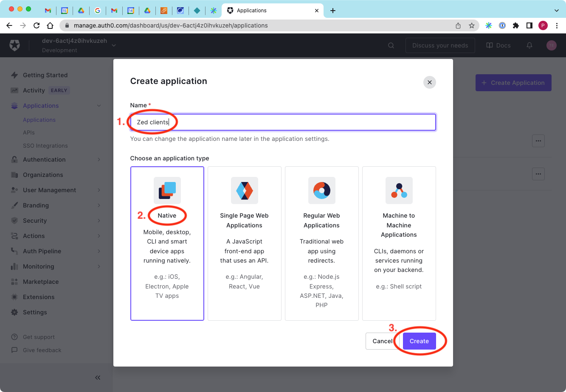Collapse the Applications sidebar section
Screen dimensions: 566x392
(99, 106)
